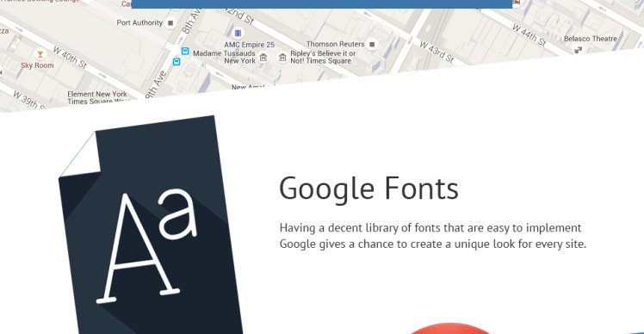Click the blue banner bar above the map
644x334 pixels.
(x=322, y=4)
